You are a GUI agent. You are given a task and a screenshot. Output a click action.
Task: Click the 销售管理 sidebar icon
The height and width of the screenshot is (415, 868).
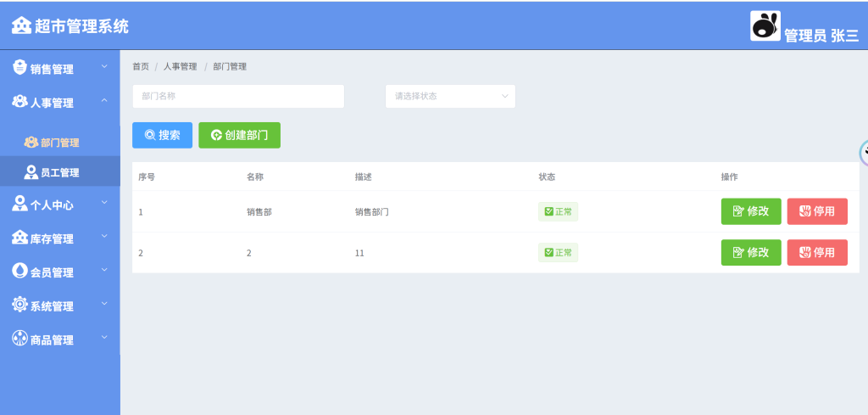pos(19,68)
